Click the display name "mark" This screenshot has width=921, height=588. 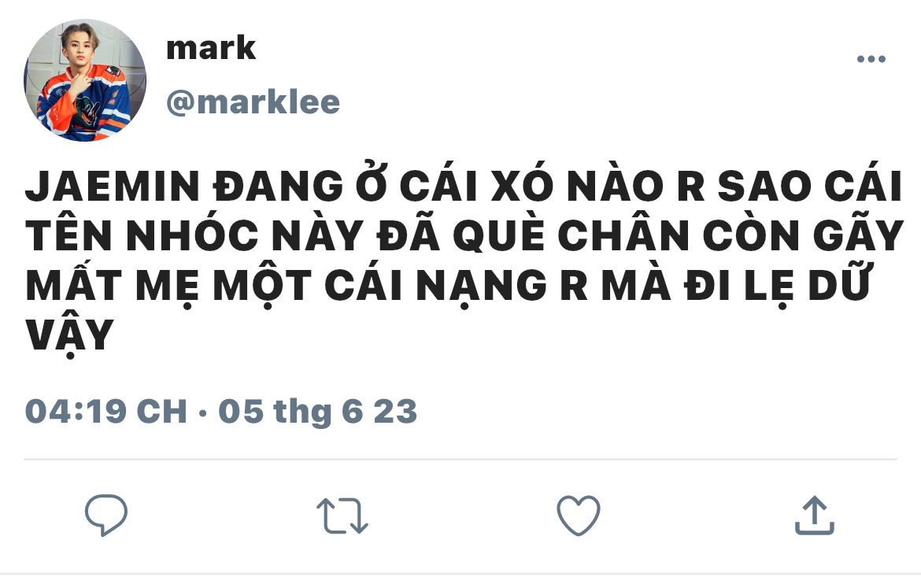tap(211, 48)
